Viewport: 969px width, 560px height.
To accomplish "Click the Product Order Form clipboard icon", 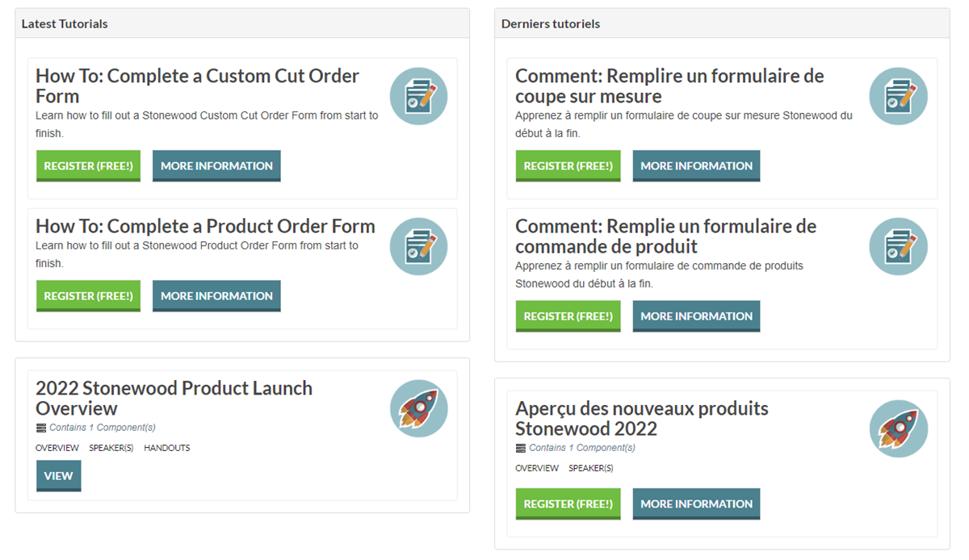I will click(x=418, y=246).
